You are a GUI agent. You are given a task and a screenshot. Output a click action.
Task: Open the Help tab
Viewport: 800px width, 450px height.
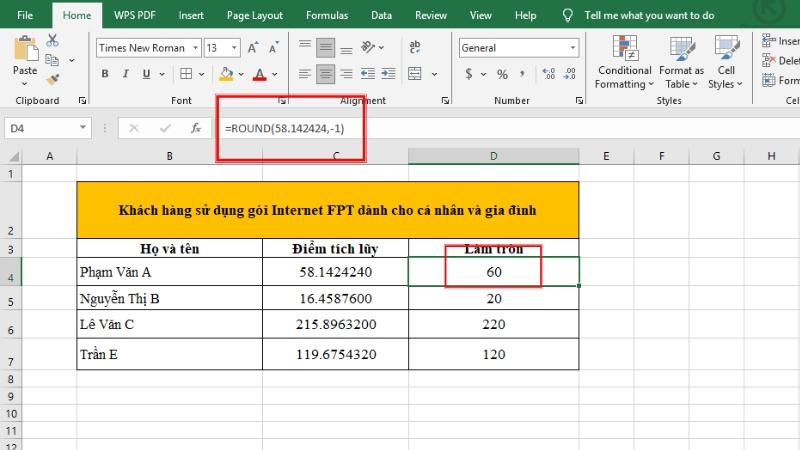pyautogui.click(x=525, y=15)
